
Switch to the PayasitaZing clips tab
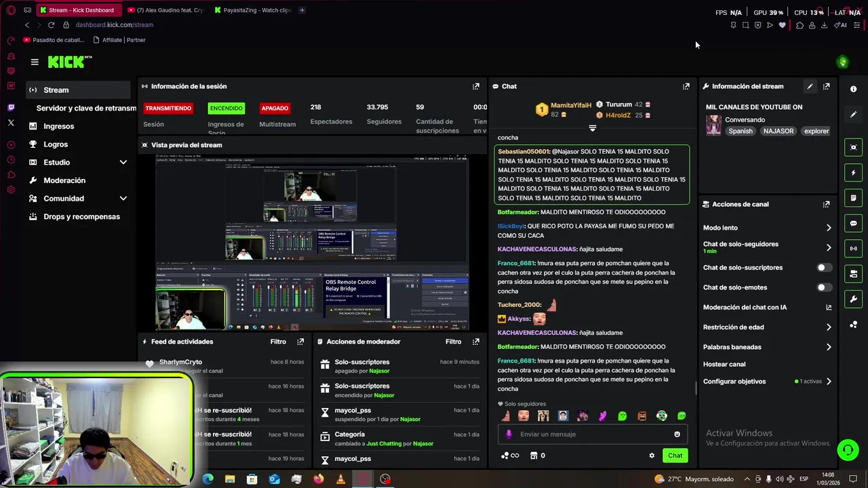[x=253, y=10]
